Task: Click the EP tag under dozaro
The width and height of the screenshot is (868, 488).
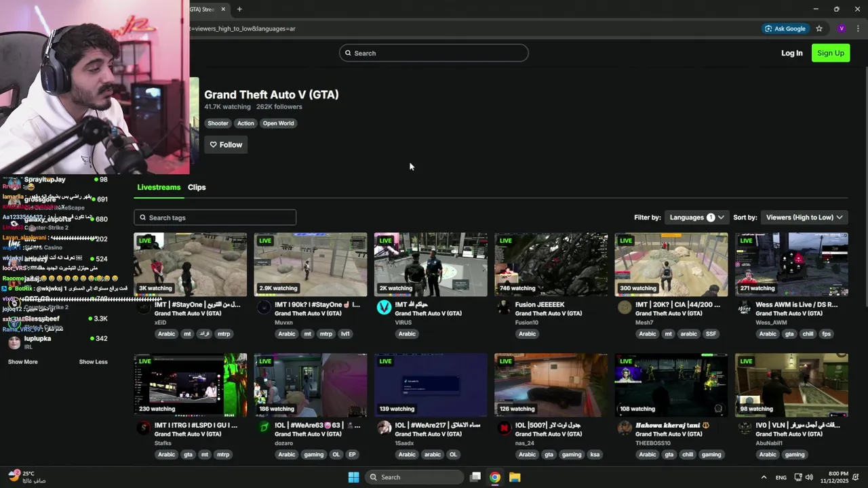Action: point(352,455)
